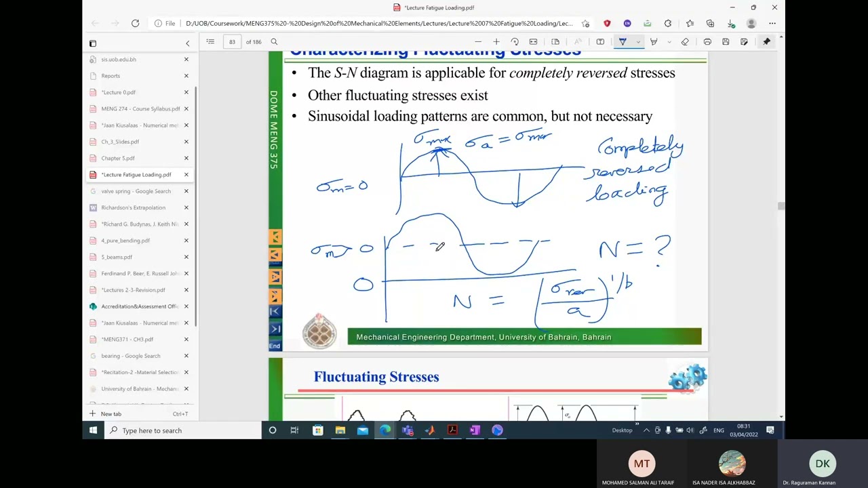Click the slide's last-slide arrow button
The image size is (868, 488).
pos(275,329)
